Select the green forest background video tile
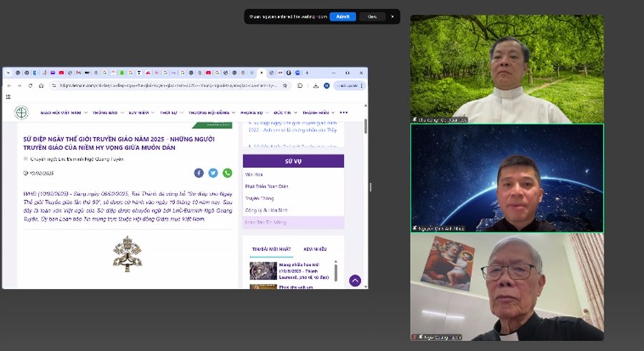The width and height of the screenshot is (644, 351). pos(507,69)
